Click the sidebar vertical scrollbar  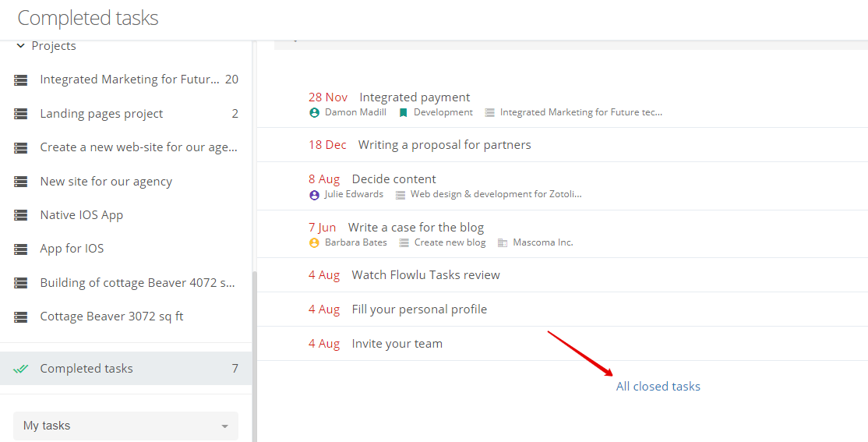click(254, 355)
